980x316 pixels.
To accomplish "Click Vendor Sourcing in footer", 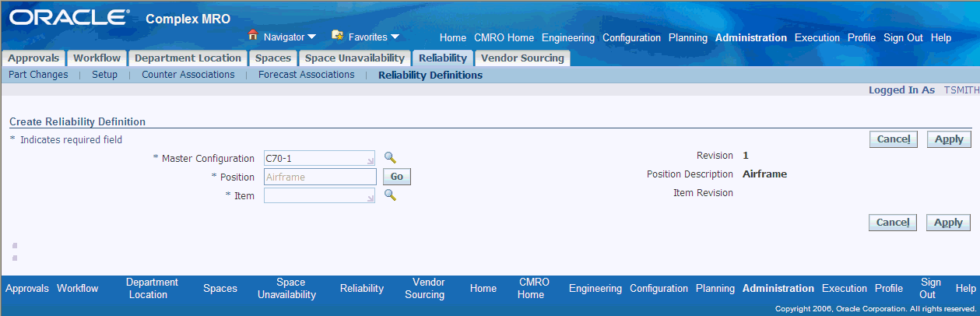I will coord(424,289).
